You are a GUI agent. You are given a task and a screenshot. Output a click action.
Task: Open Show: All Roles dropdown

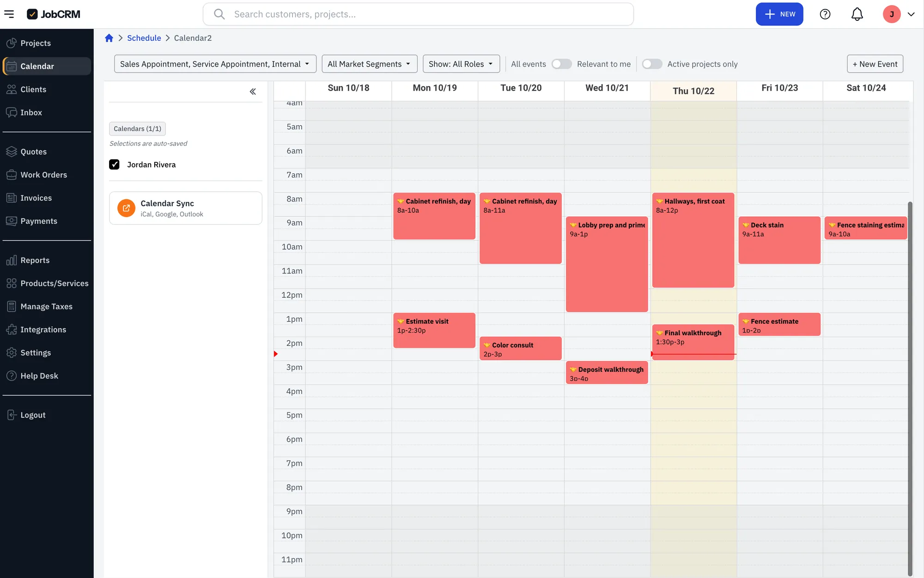coord(461,64)
